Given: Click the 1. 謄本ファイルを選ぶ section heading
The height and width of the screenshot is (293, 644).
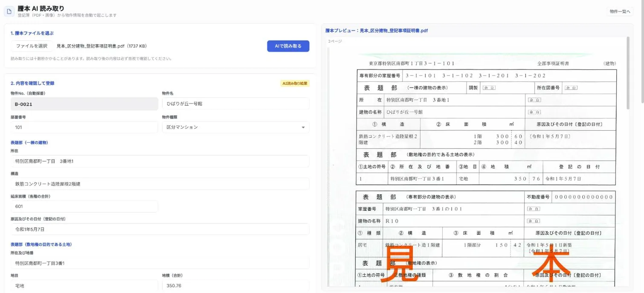Looking at the screenshot, I should (32, 33).
